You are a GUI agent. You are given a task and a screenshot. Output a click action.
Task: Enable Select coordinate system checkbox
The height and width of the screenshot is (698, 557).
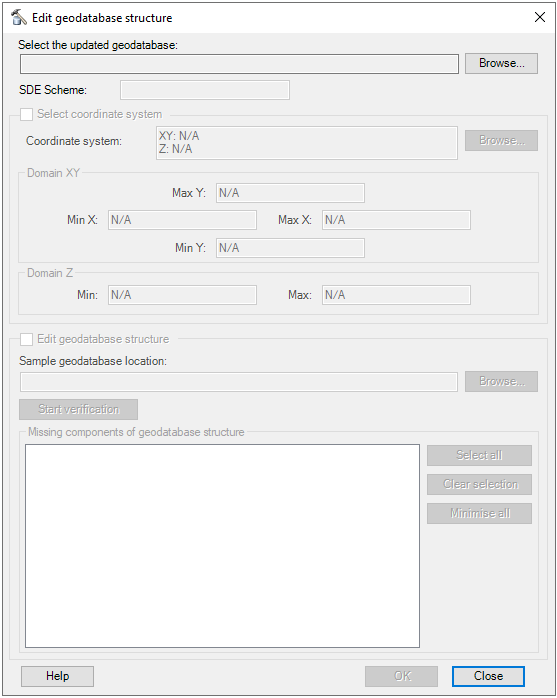26,114
